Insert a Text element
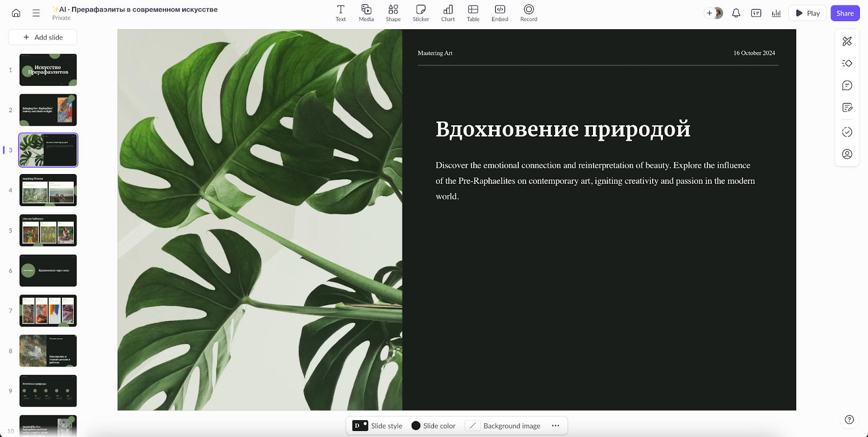The image size is (868, 437). pos(341,13)
